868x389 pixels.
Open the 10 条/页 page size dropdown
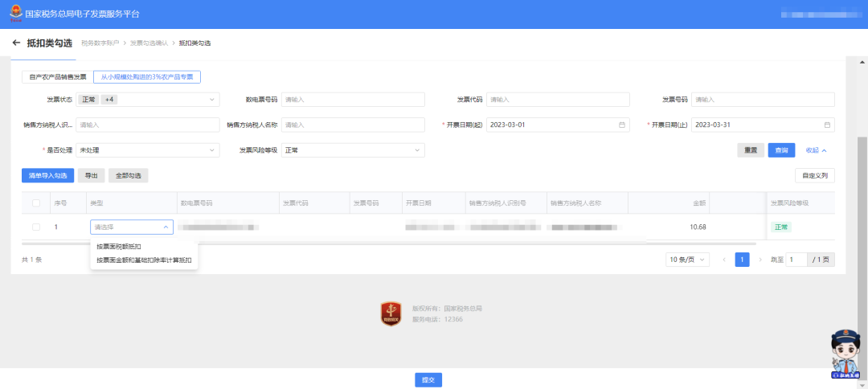[x=687, y=260]
